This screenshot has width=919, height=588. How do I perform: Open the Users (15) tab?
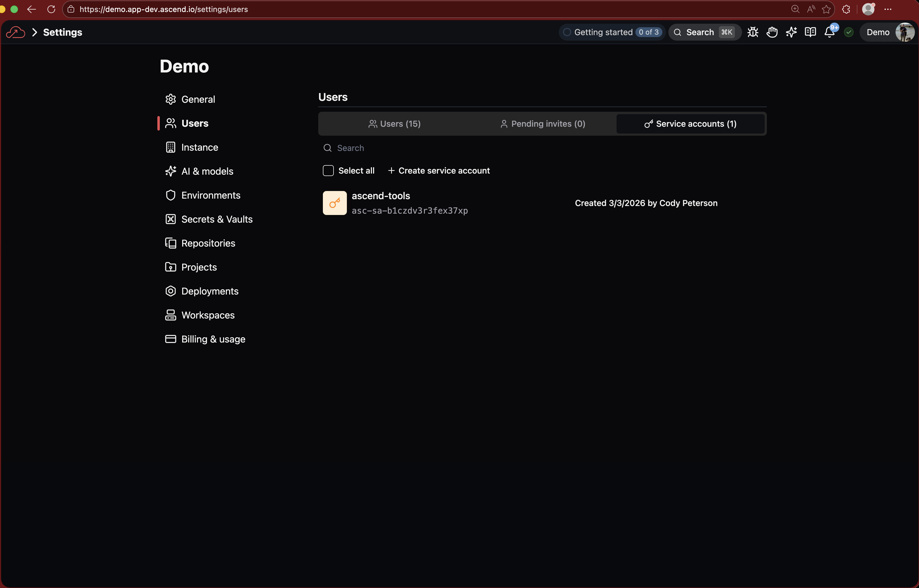(394, 123)
